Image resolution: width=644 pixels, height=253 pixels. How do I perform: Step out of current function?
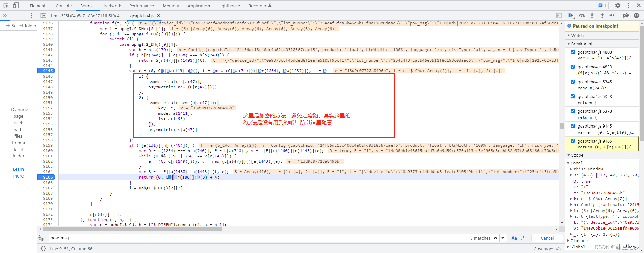click(602, 15)
